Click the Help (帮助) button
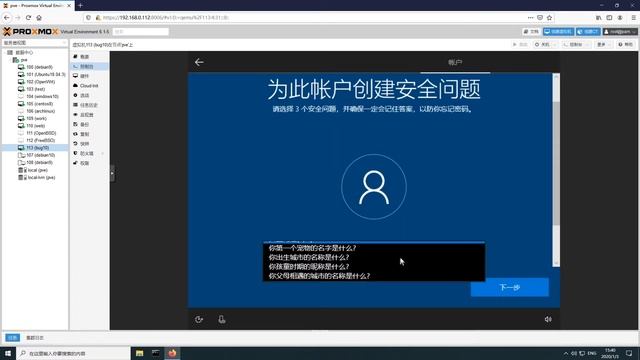 (625, 44)
